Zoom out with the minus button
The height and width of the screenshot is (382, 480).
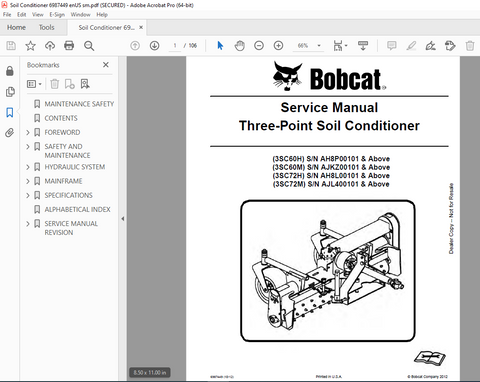click(259, 46)
